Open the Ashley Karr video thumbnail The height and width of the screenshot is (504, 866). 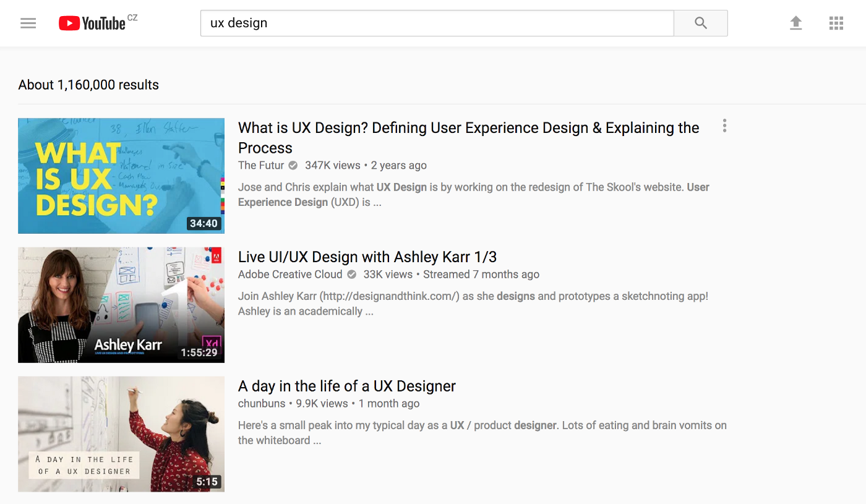[x=121, y=305]
